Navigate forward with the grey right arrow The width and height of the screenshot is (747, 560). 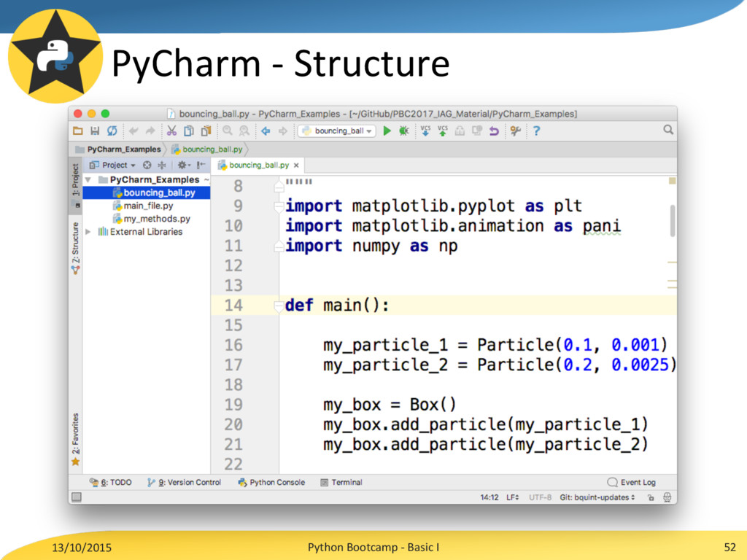(283, 131)
